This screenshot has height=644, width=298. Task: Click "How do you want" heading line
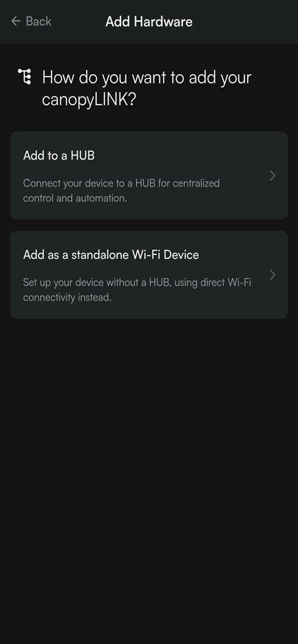147,77
